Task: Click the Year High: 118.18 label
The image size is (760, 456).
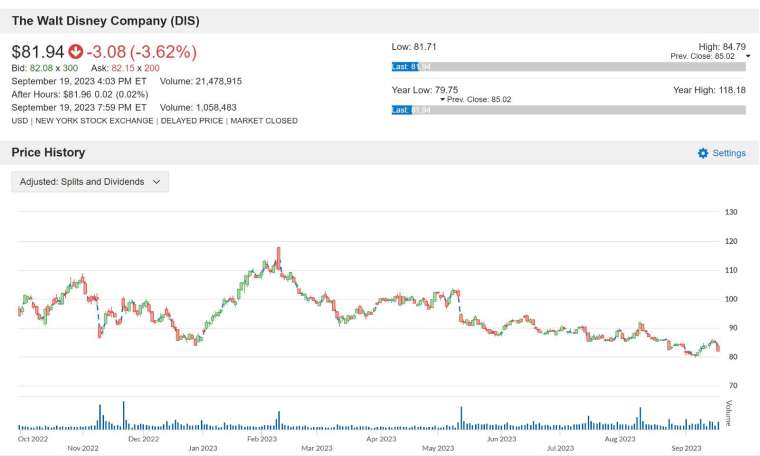Action: pos(709,90)
